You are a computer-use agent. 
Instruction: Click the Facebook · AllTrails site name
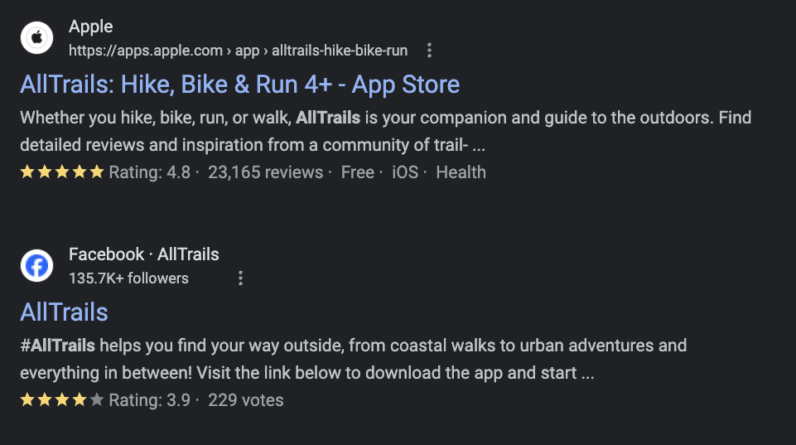(x=144, y=255)
